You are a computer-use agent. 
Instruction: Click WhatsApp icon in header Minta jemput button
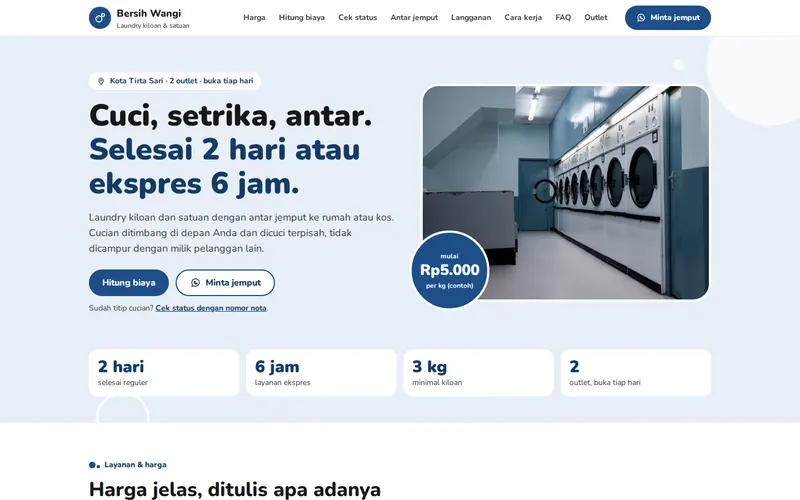pos(641,18)
